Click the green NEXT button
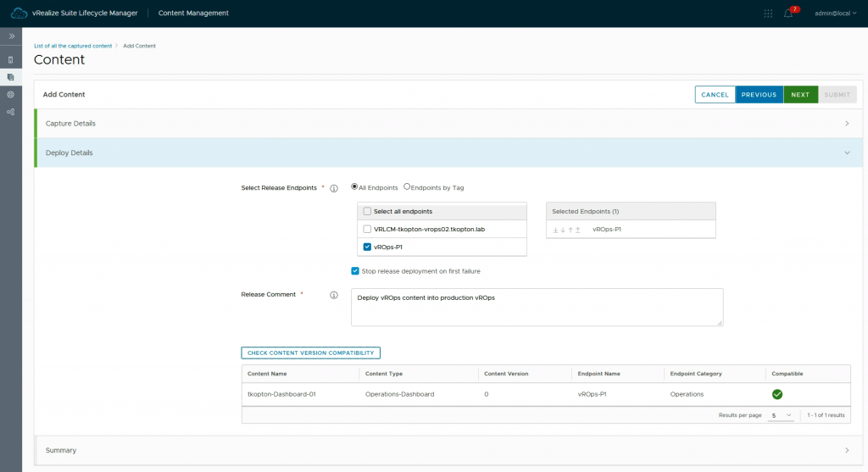The height and width of the screenshot is (472, 868). [x=800, y=95]
